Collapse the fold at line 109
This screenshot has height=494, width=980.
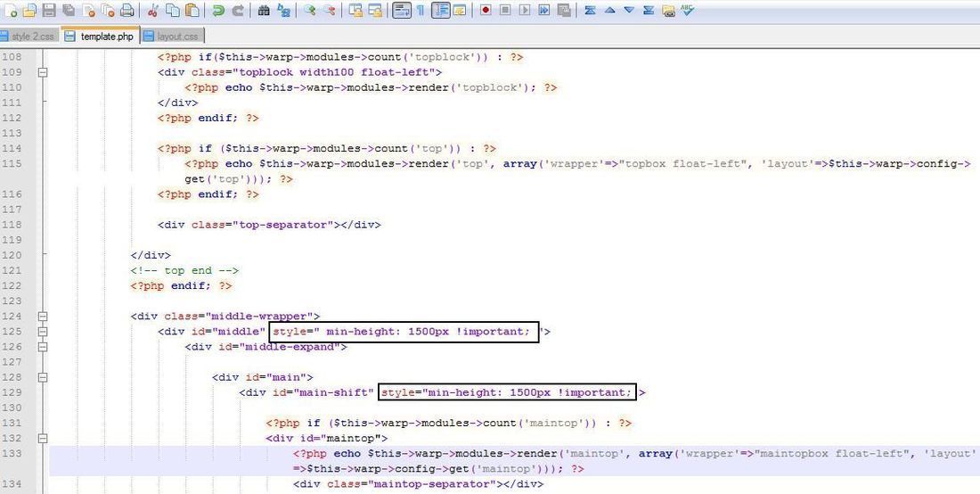(43, 72)
